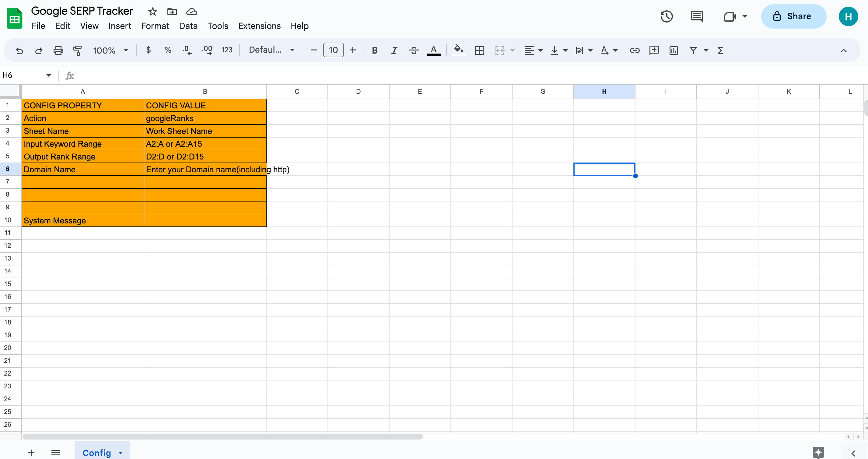This screenshot has width=868, height=459.
Task: Open the Edit menu
Action: coord(62,26)
